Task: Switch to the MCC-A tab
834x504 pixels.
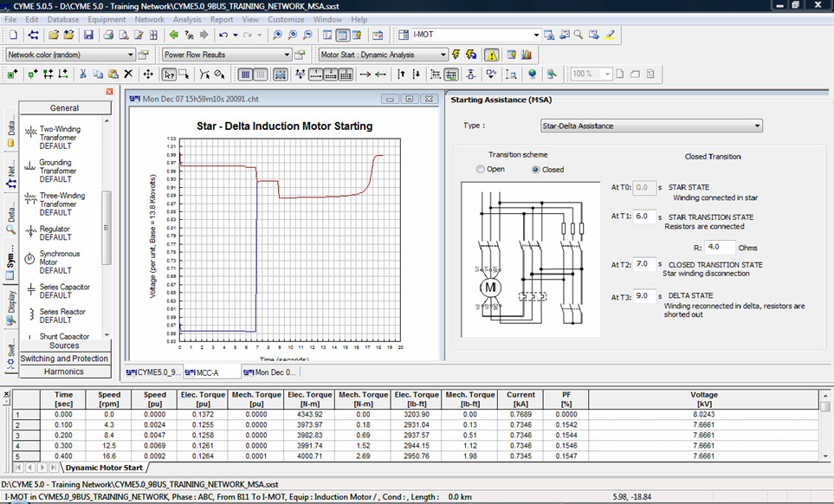Action: pos(206,372)
